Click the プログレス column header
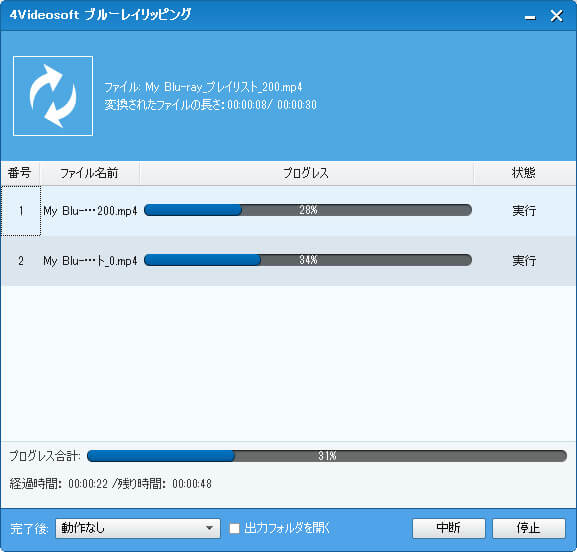This screenshot has height=552, width=577. (306, 173)
